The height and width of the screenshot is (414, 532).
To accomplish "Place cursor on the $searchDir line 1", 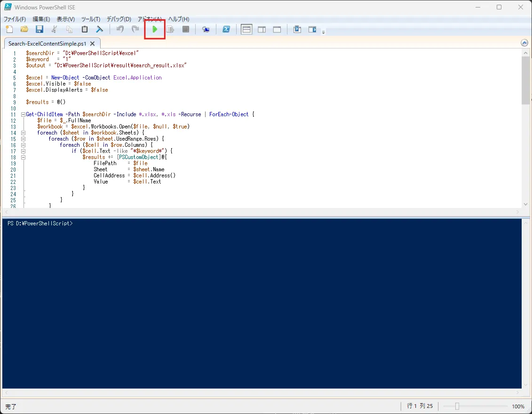I will (x=82, y=53).
